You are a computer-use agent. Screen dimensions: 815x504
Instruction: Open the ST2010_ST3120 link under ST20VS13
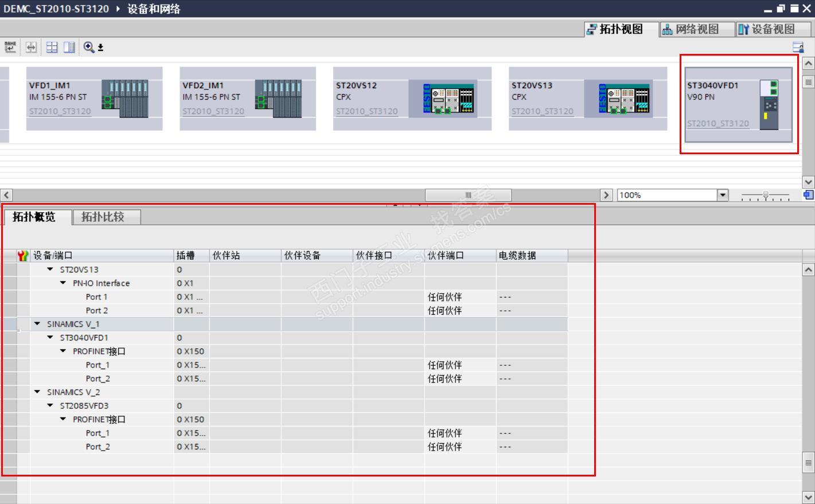point(543,111)
